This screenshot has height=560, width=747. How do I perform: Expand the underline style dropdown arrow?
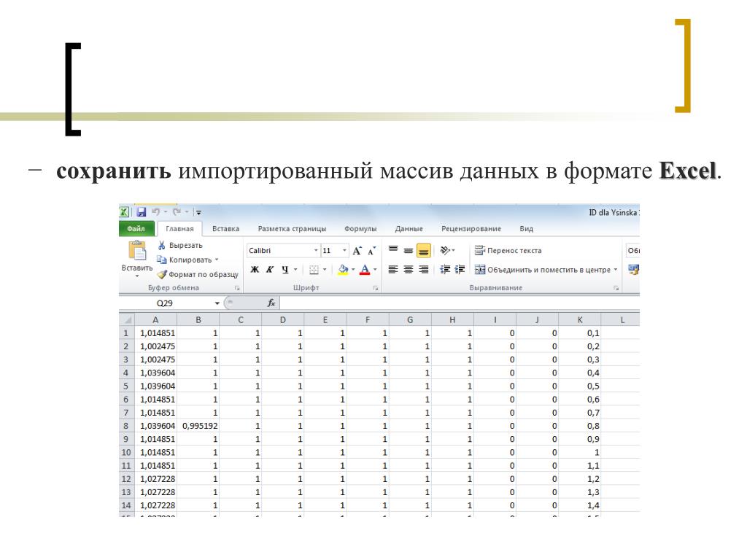(x=295, y=270)
